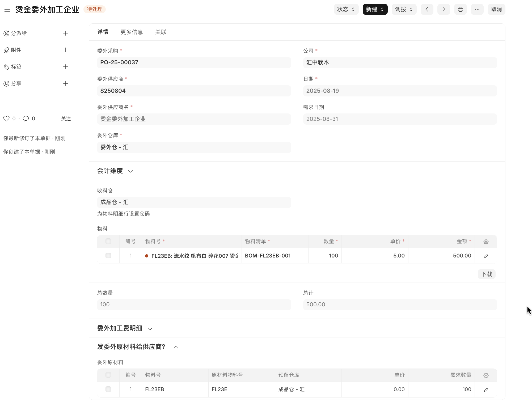532x406 pixels.
Task: Edit FL23EB 物料 row with pencil icon
Action: (x=486, y=256)
